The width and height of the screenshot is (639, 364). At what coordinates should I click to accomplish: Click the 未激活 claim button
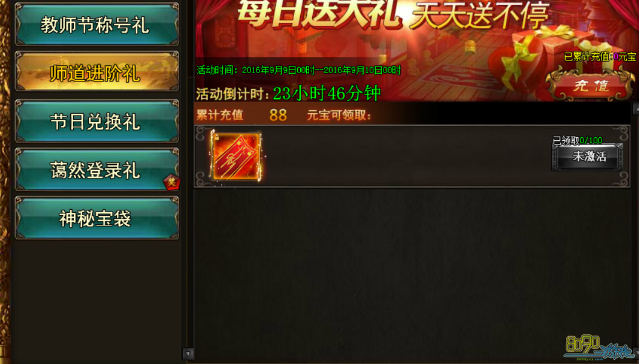(588, 157)
